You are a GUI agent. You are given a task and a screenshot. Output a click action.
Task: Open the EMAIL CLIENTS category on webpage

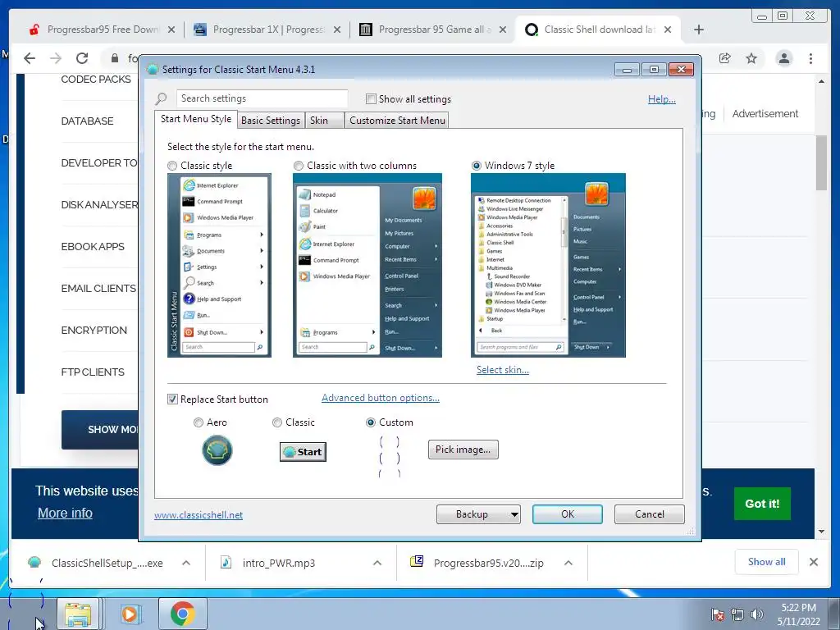(x=98, y=289)
